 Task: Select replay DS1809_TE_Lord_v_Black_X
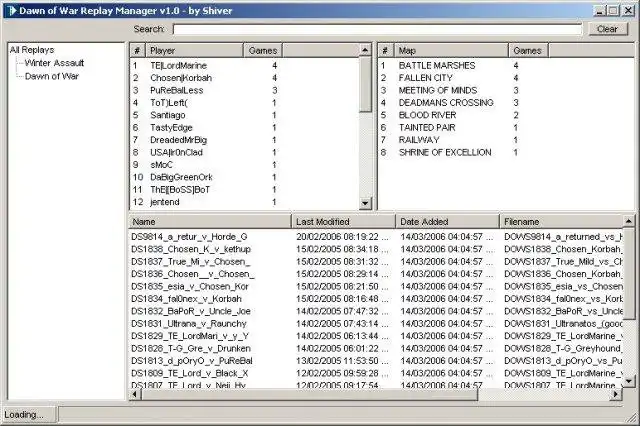pos(189,373)
